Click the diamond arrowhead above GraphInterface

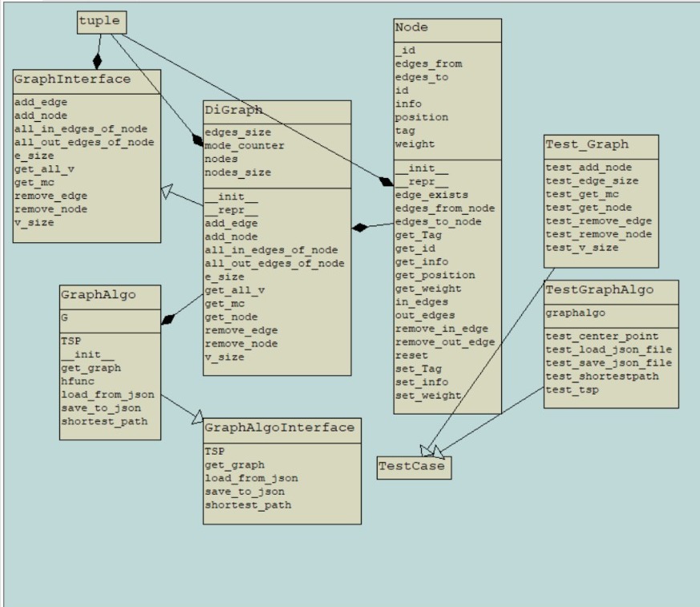pyautogui.click(x=99, y=59)
